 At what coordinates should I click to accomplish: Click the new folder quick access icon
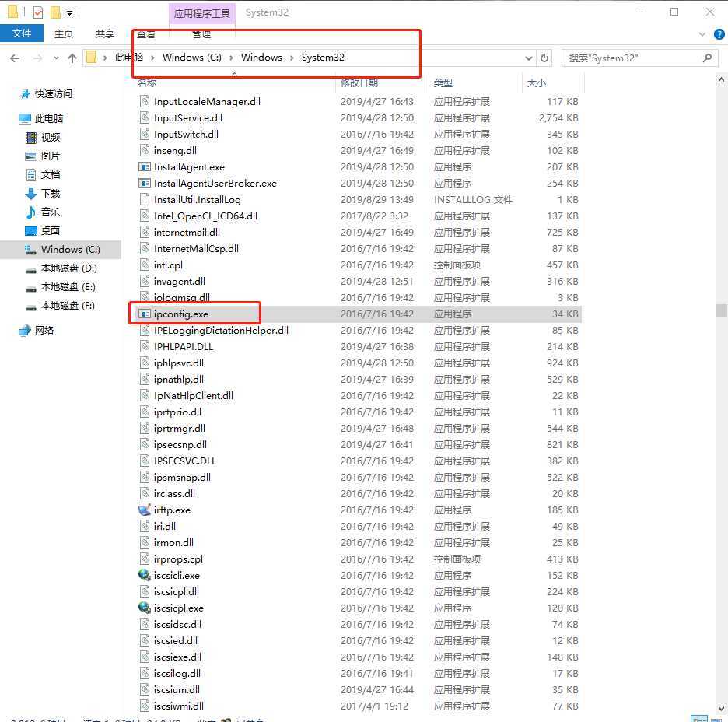[55, 12]
